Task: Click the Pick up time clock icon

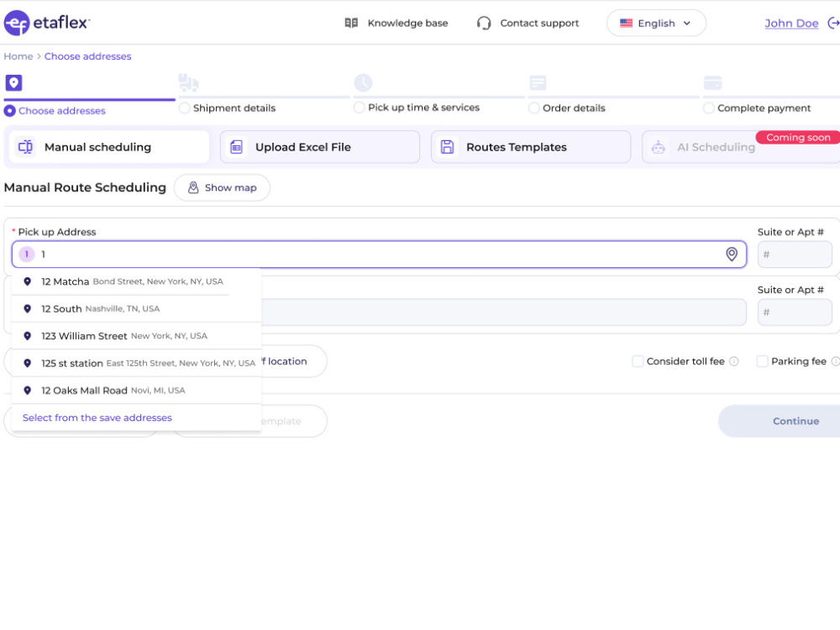Action: coord(363,83)
